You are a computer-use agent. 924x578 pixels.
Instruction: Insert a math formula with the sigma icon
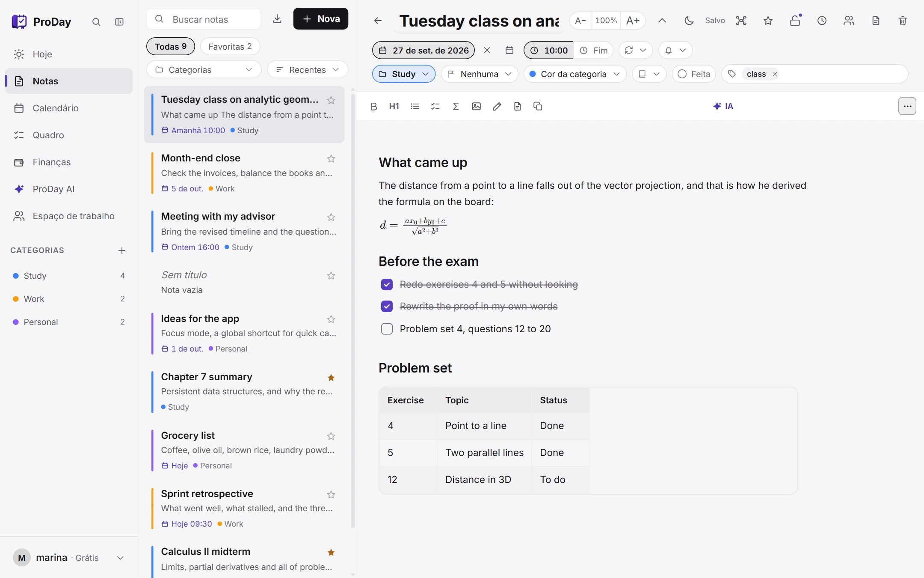[x=456, y=106]
